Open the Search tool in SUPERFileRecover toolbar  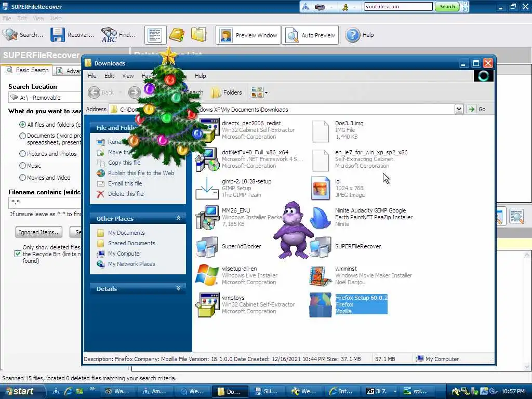[23, 35]
